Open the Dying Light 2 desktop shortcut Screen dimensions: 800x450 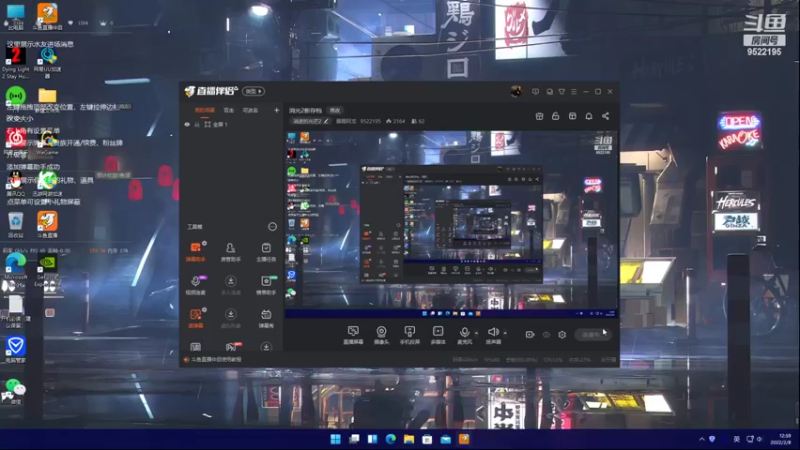tap(15, 63)
